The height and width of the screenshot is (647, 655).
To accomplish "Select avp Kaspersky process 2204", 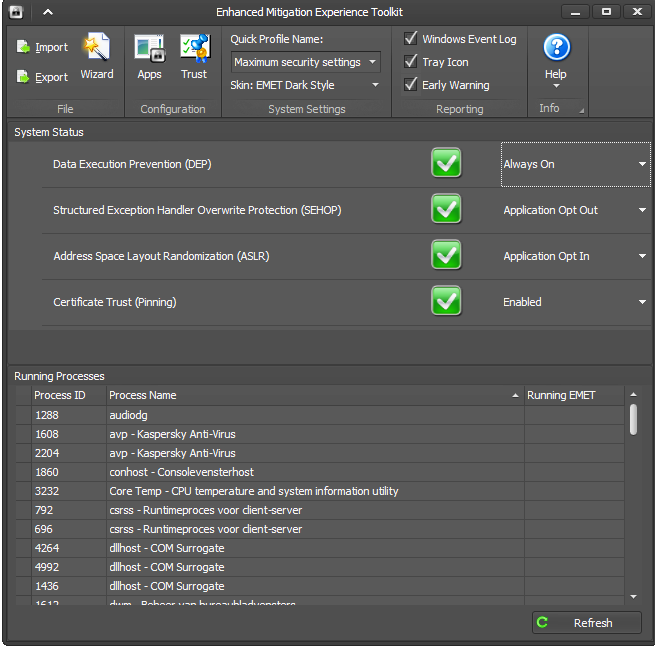I will coord(320,453).
